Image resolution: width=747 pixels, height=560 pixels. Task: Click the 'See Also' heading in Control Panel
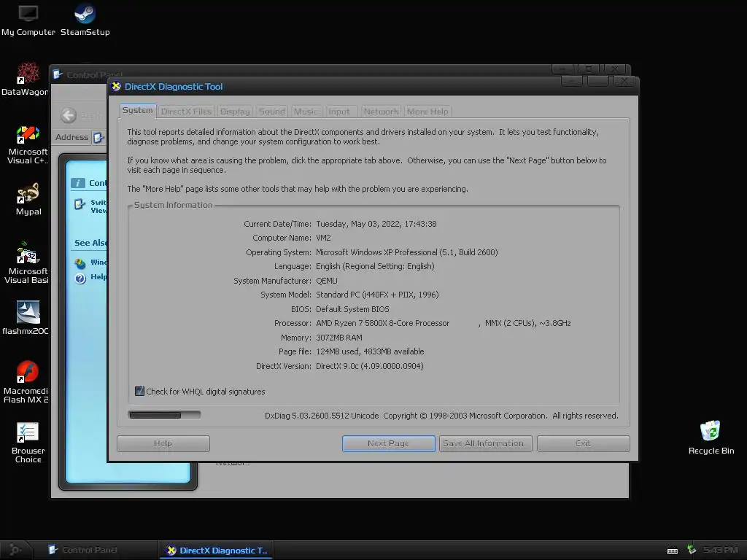(90, 243)
